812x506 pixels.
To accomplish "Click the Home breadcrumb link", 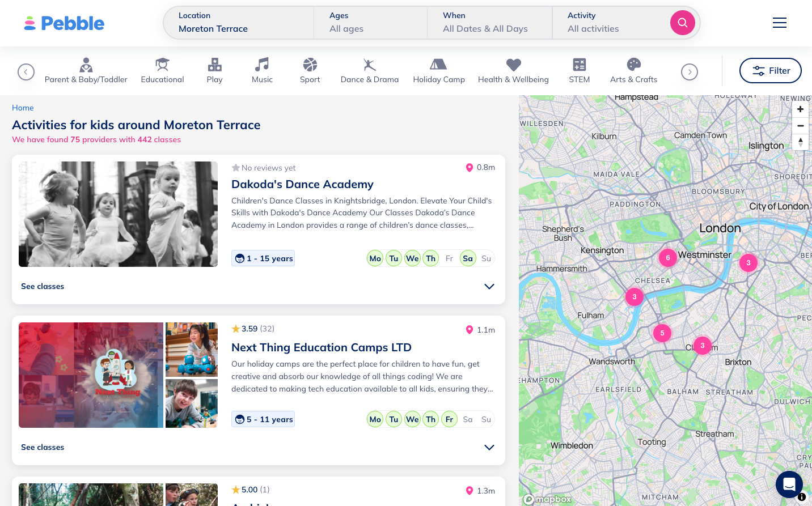I will (23, 108).
